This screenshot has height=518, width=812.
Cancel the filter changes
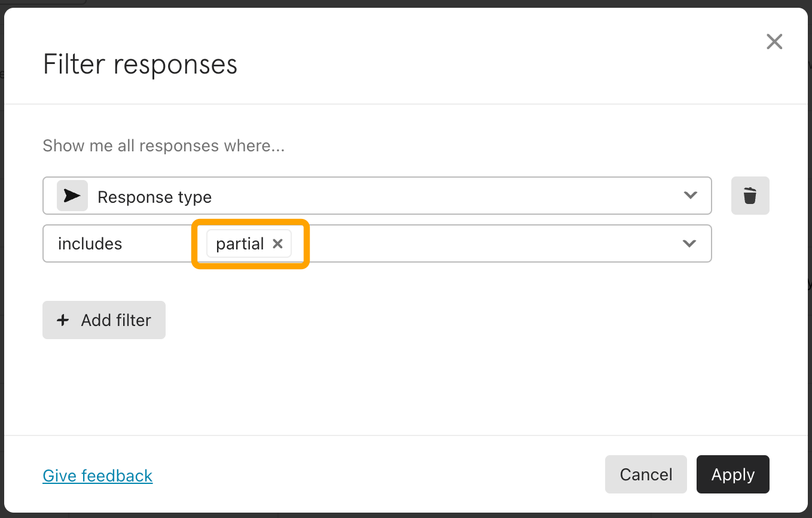tap(646, 474)
